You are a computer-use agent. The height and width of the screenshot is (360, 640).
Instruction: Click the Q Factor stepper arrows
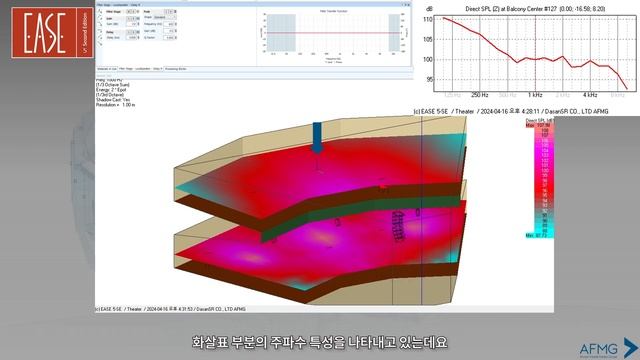point(176,38)
